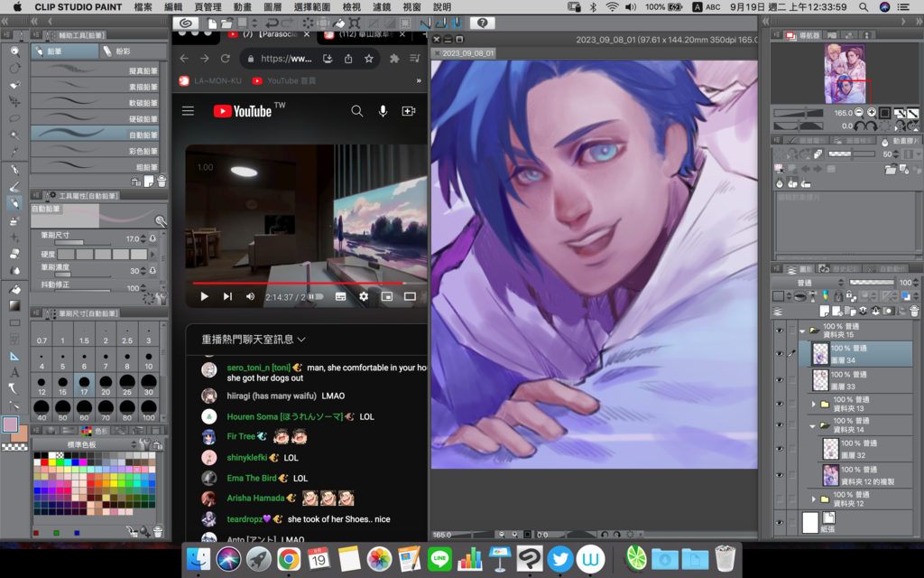This screenshot has height=578, width=924.
Task: Click the lock layer icon
Action: click(x=838, y=296)
